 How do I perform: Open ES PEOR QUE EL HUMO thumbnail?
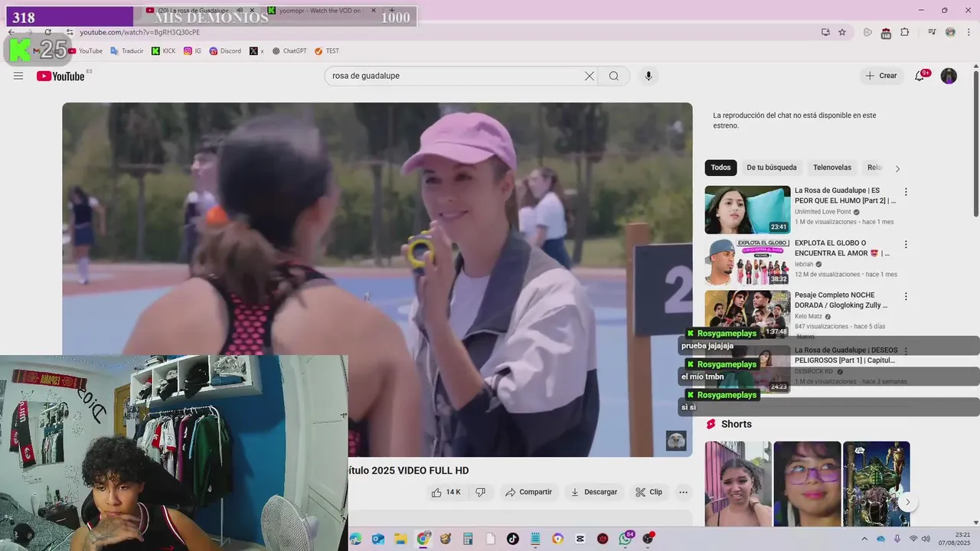click(747, 210)
